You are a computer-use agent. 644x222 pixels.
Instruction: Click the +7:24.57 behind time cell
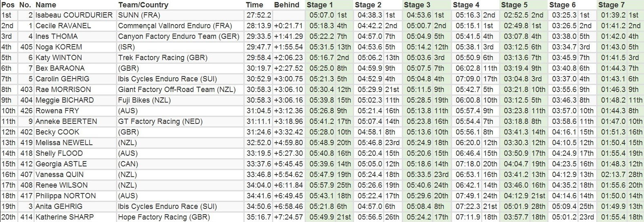pos(288,217)
